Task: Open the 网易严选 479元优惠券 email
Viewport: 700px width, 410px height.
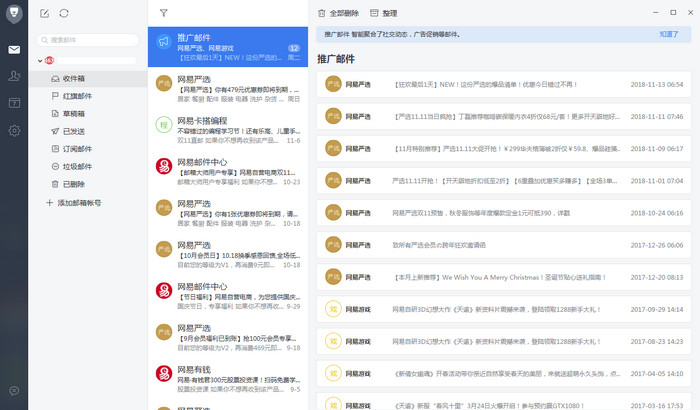Action: [228, 88]
